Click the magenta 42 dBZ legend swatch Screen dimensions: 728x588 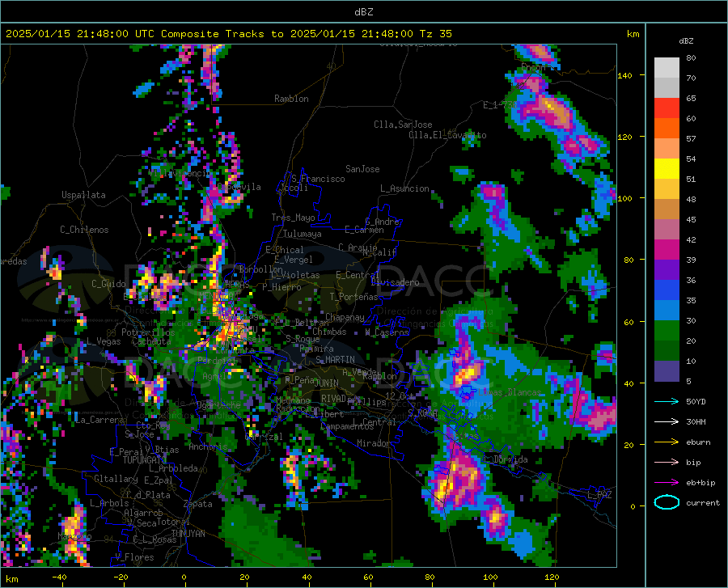pos(667,250)
